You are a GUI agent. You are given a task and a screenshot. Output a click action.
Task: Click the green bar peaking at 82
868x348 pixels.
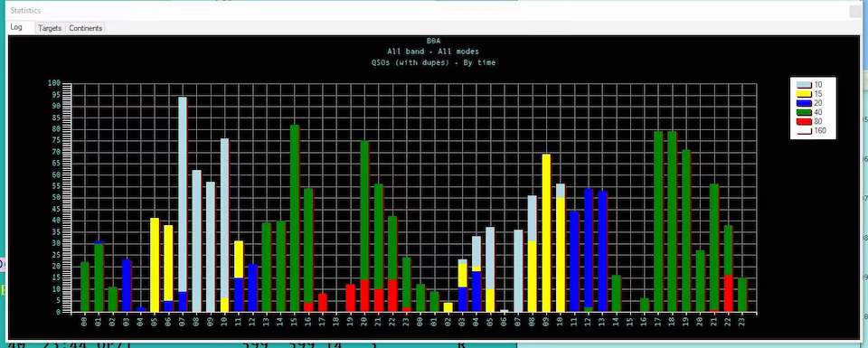[x=295, y=219]
